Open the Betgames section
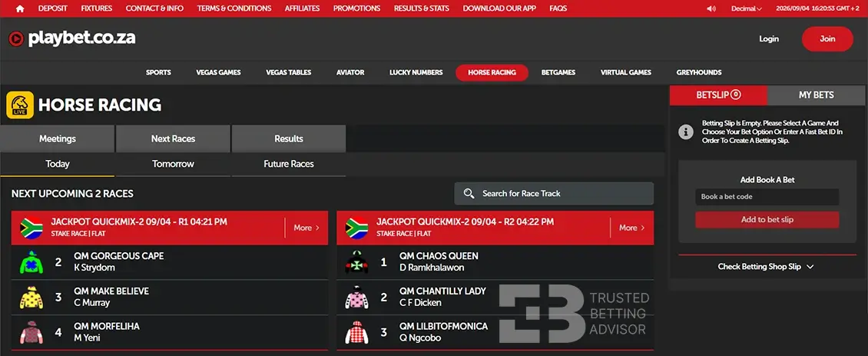 tap(558, 72)
